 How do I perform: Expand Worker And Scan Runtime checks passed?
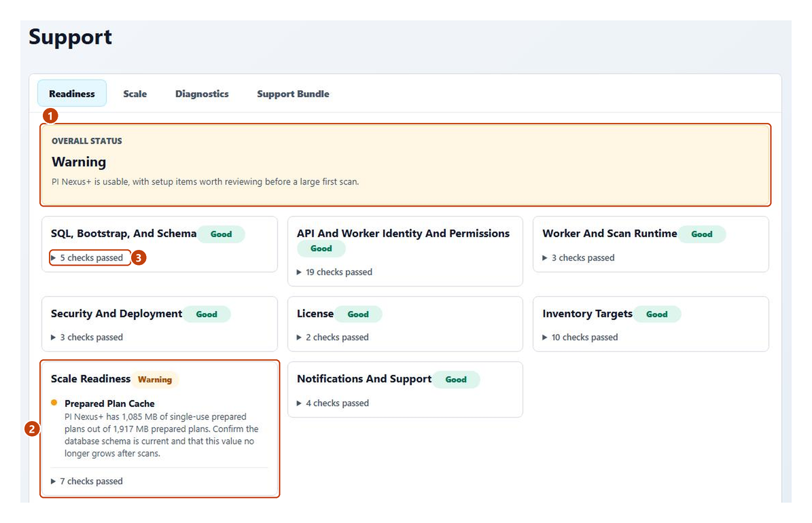pyautogui.click(x=578, y=258)
